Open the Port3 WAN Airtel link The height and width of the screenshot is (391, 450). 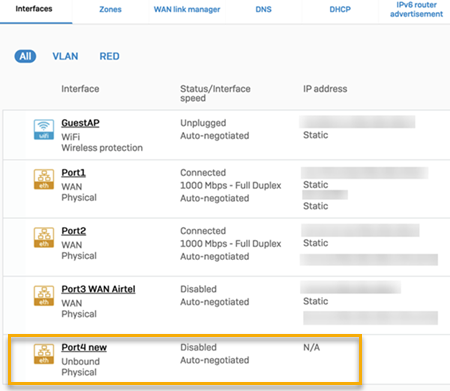click(x=98, y=289)
